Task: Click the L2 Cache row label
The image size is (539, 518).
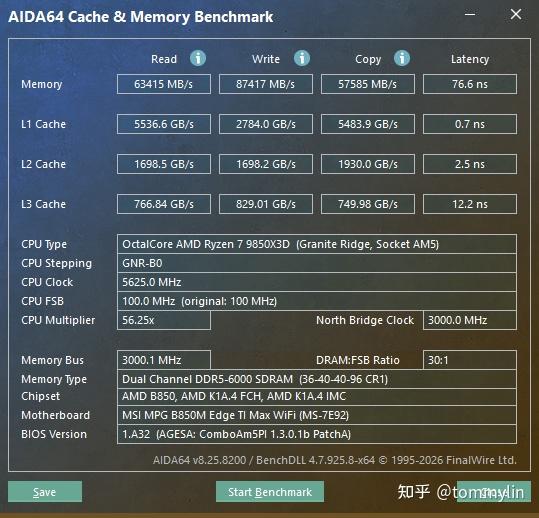Action: click(43, 164)
